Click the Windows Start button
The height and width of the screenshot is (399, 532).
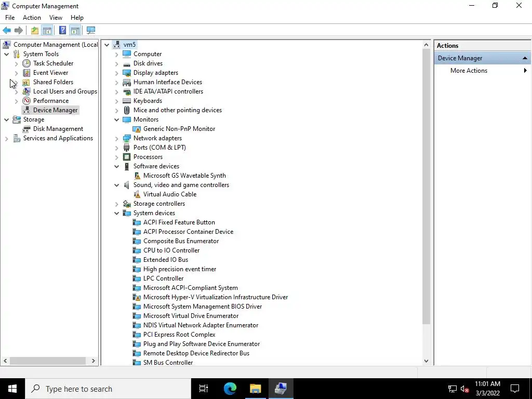click(12, 389)
